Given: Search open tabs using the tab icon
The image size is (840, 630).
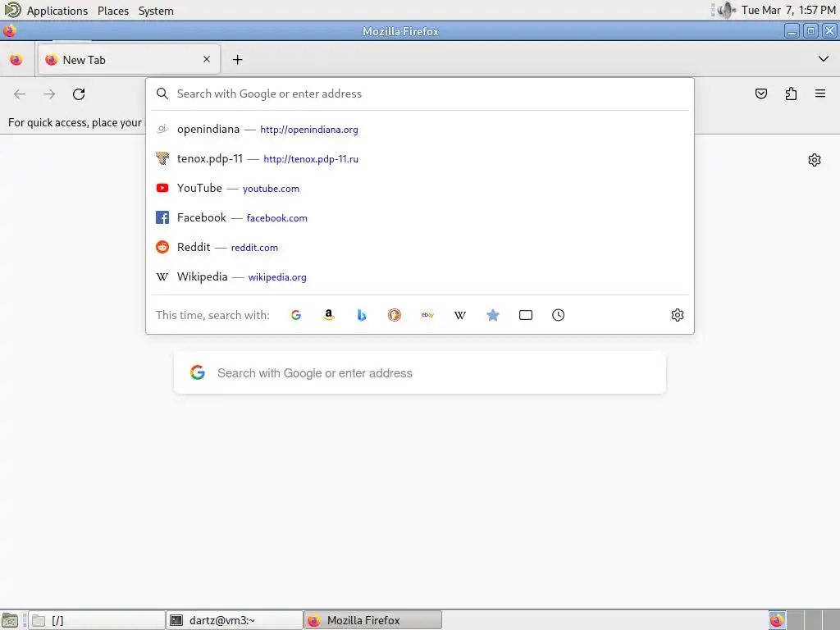Looking at the screenshot, I should click(x=526, y=315).
